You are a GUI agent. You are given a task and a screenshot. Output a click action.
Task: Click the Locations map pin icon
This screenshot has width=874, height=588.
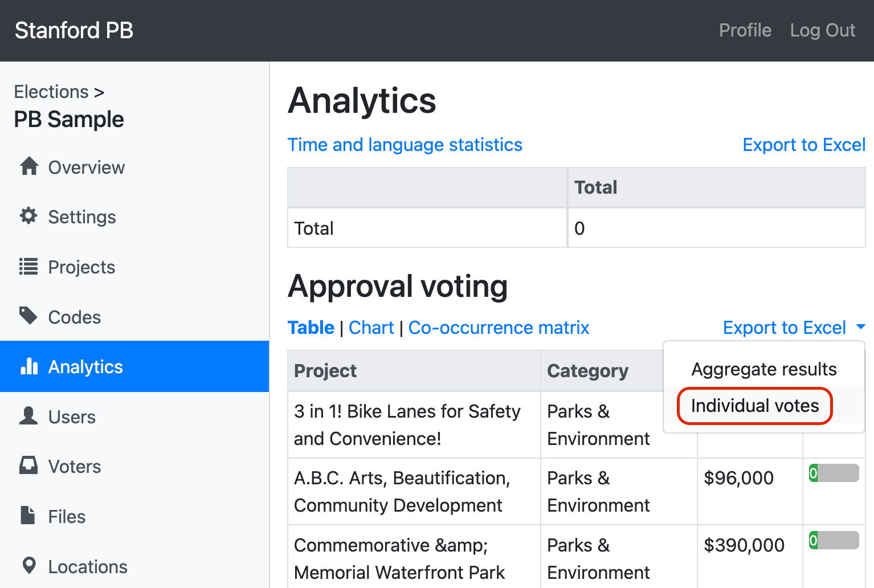pyautogui.click(x=29, y=566)
